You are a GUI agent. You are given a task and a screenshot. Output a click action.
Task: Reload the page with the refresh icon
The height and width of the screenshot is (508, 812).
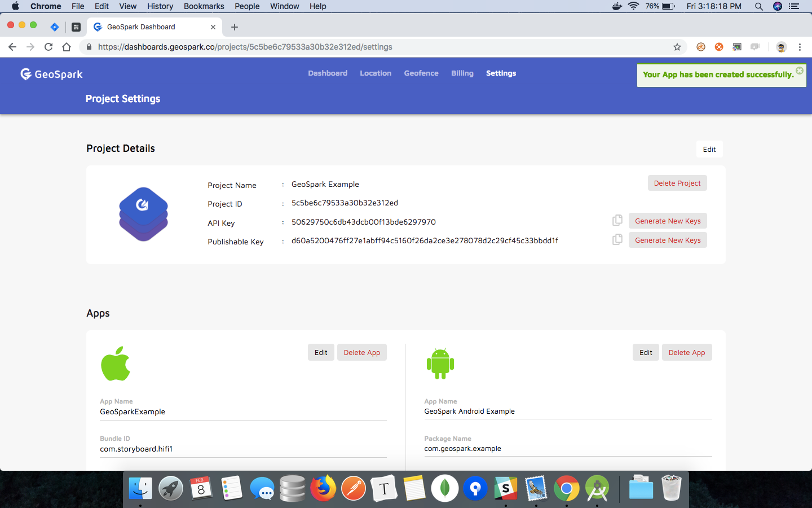coord(48,47)
